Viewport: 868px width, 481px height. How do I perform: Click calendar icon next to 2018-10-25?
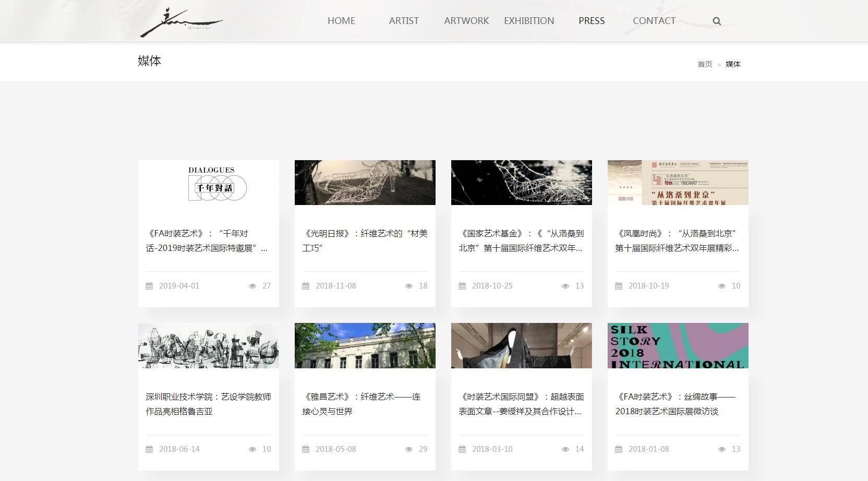coord(462,286)
